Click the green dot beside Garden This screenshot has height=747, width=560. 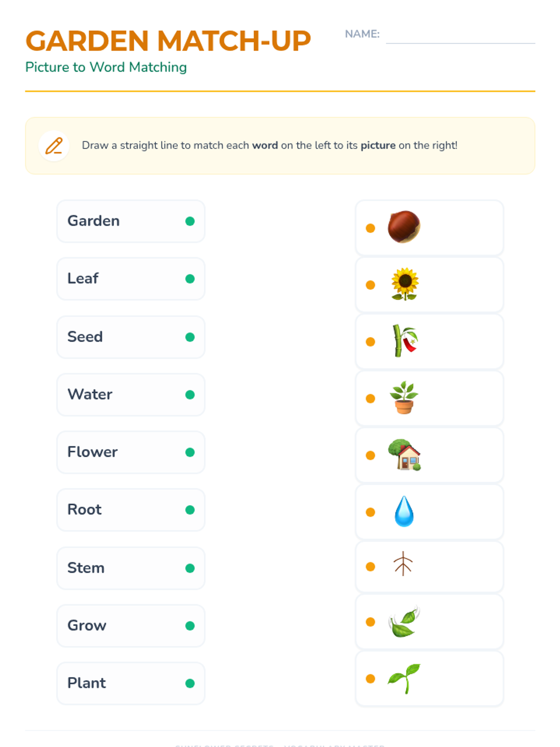(x=190, y=221)
